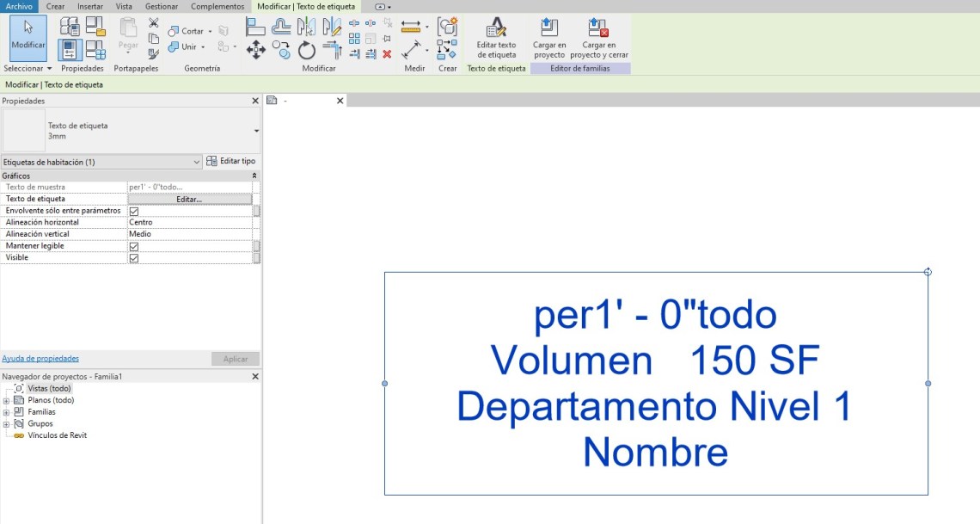Open the Insertar ribbon tab
This screenshot has width=980, height=524.
click(x=90, y=6)
